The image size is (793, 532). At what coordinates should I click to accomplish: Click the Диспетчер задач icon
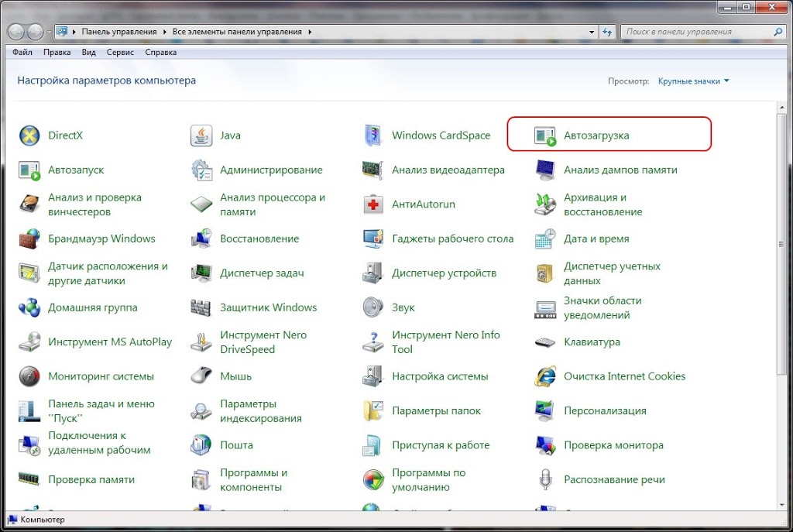201,273
